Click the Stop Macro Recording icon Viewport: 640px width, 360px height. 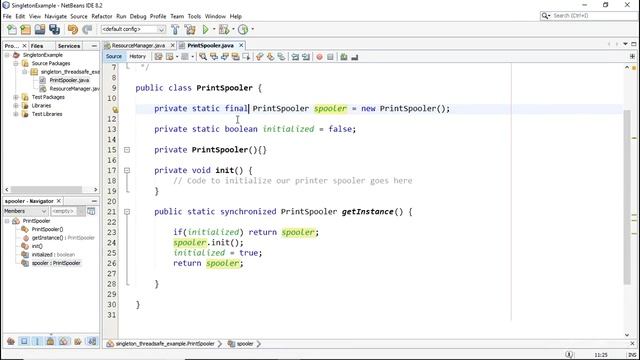331,57
